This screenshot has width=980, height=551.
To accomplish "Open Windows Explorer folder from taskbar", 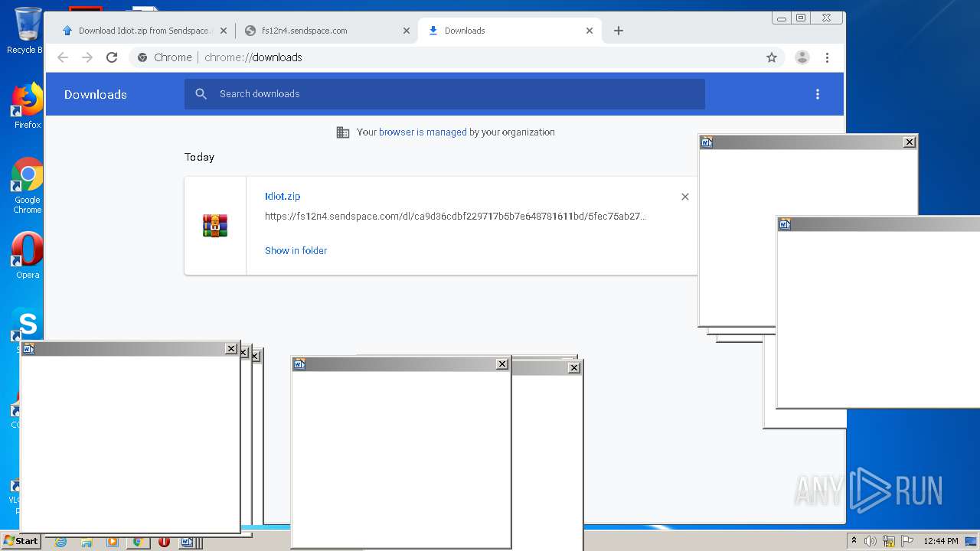I will [x=87, y=542].
